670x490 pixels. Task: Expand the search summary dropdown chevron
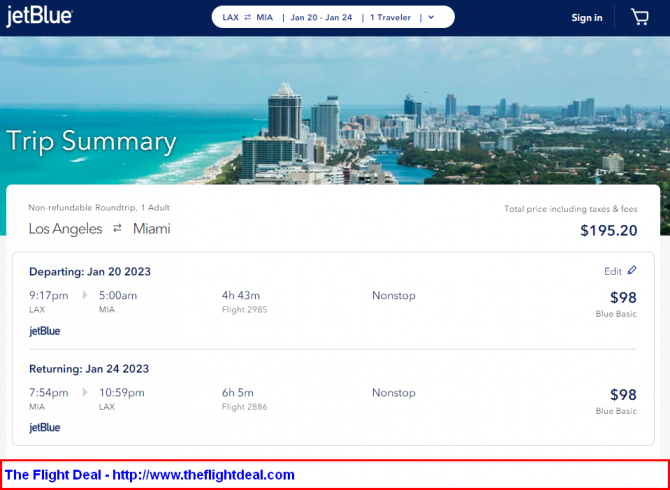(431, 18)
